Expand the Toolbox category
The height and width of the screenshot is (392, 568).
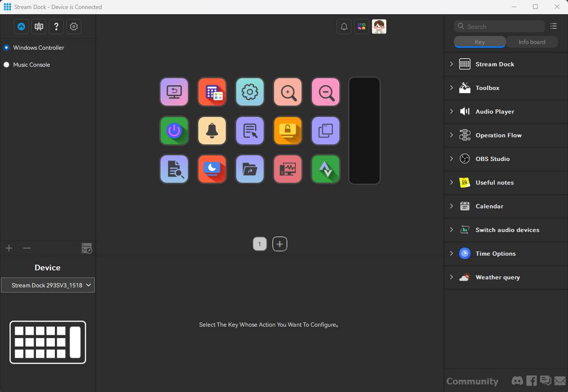coord(488,88)
